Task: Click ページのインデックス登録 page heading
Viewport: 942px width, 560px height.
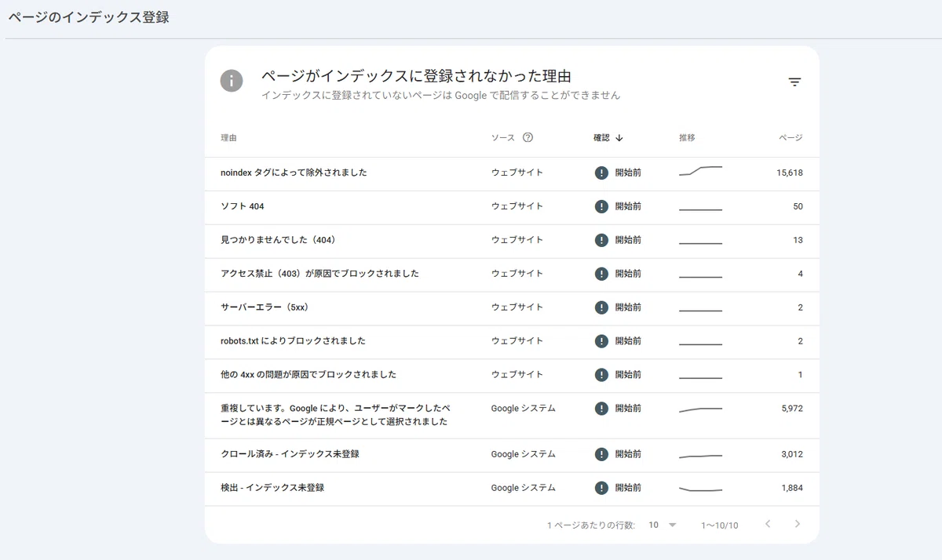Action: tap(88, 16)
